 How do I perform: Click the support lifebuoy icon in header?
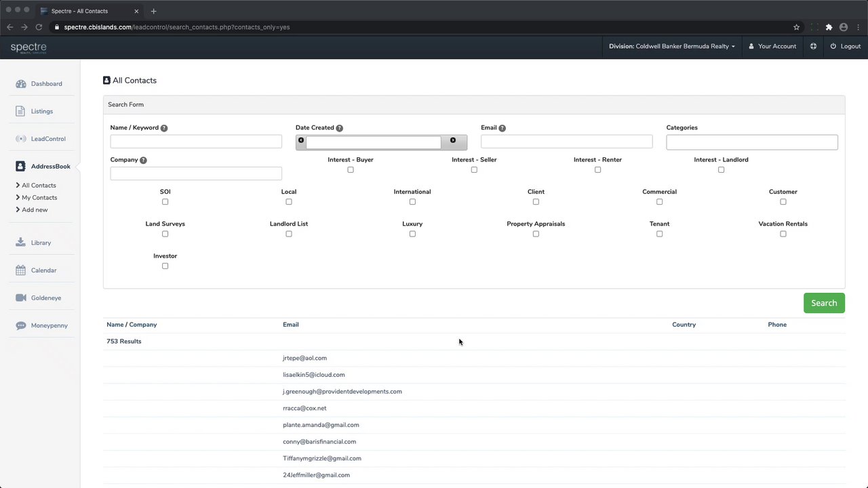tap(813, 46)
